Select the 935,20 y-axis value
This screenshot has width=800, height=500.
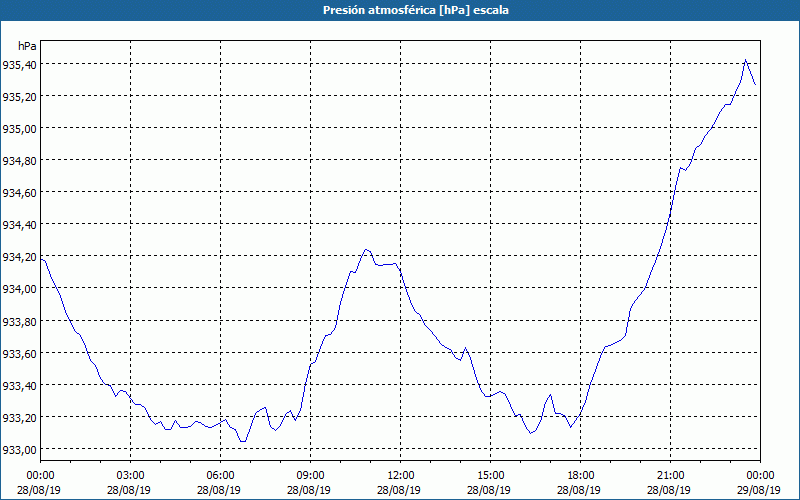[19, 97]
